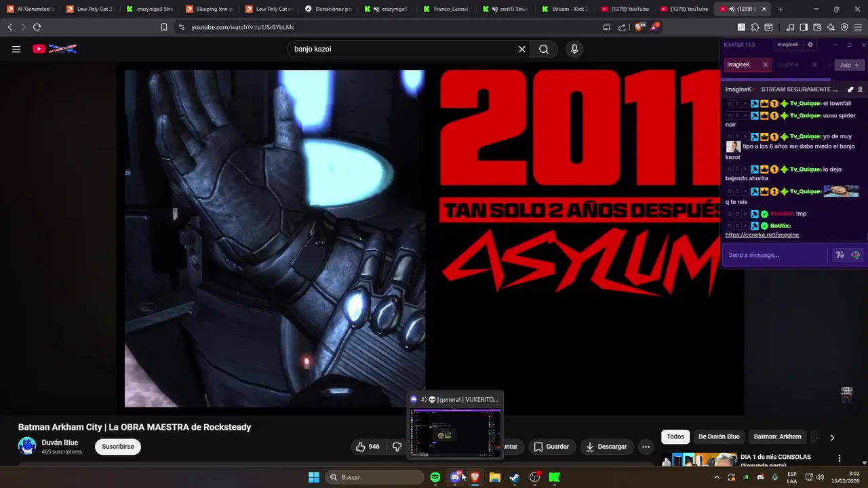Screen dimensions: 868x488
Task: Click taskbar Buscar search box
Action: coord(374,477)
